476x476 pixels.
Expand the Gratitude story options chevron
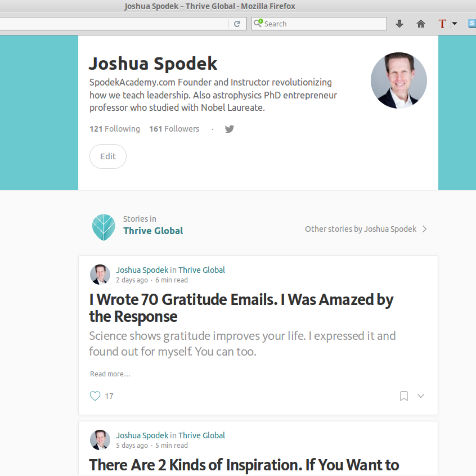pos(421,396)
